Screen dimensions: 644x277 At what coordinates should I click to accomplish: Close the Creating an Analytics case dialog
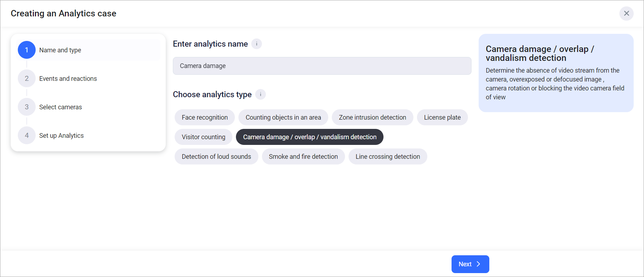click(x=626, y=14)
